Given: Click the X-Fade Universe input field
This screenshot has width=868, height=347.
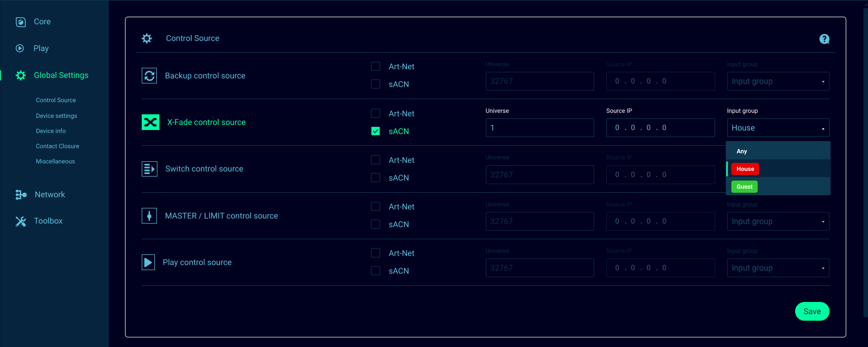Looking at the screenshot, I should 540,128.
